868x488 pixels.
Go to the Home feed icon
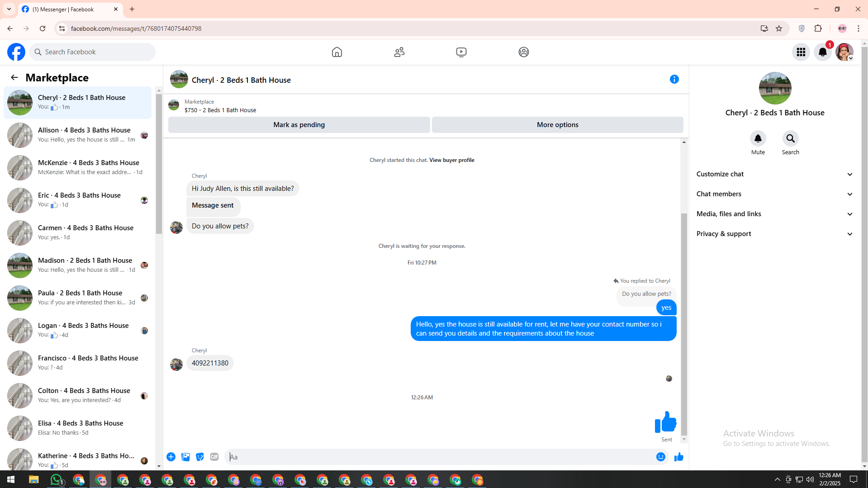point(337,52)
